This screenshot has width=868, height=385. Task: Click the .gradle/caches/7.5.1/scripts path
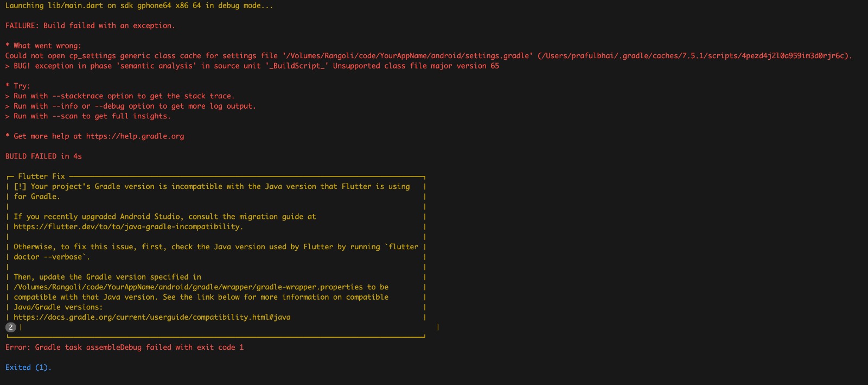pos(694,56)
